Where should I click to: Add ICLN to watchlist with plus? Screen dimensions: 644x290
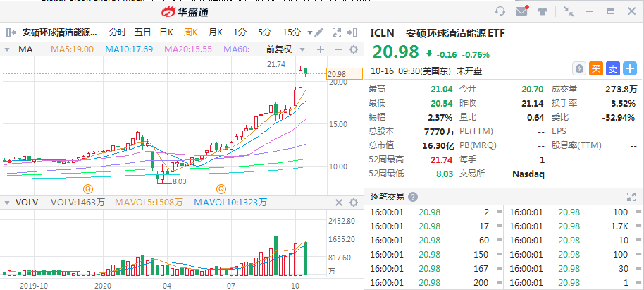[x=630, y=68]
